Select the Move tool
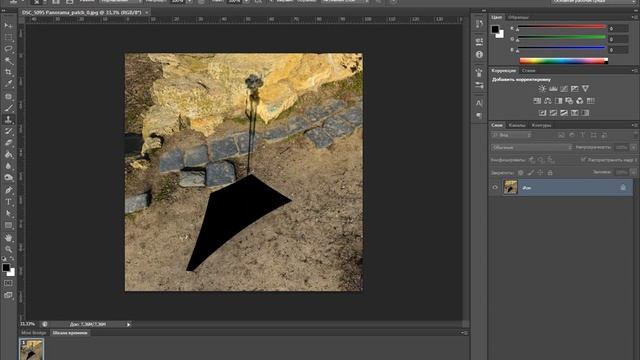 point(8,26)
